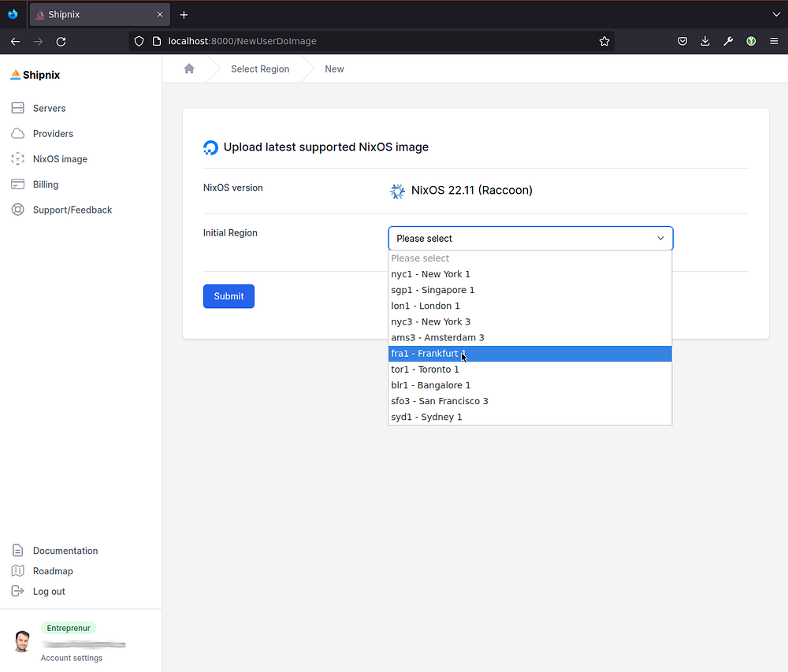The image size is (788, 672).
Task: Bookmark this page with star icon
Action: click(x=604, y=41)
